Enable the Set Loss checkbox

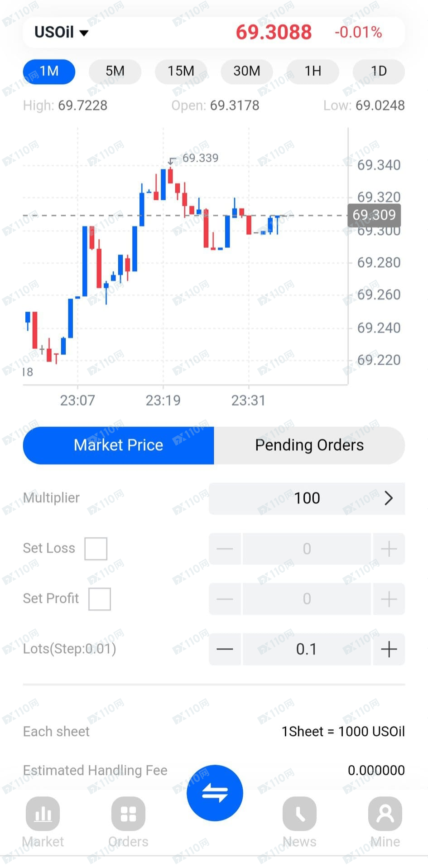(96, 549)
